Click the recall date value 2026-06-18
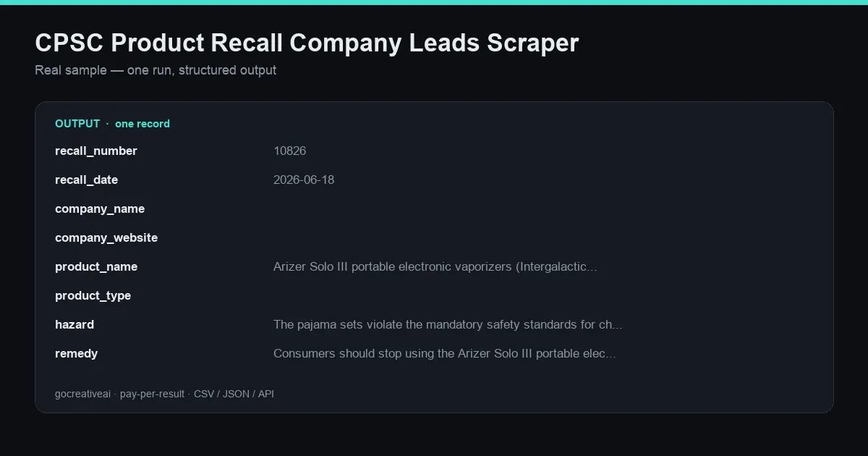The image size is (868, 456). pyautogui.click(x=304, y=180)
